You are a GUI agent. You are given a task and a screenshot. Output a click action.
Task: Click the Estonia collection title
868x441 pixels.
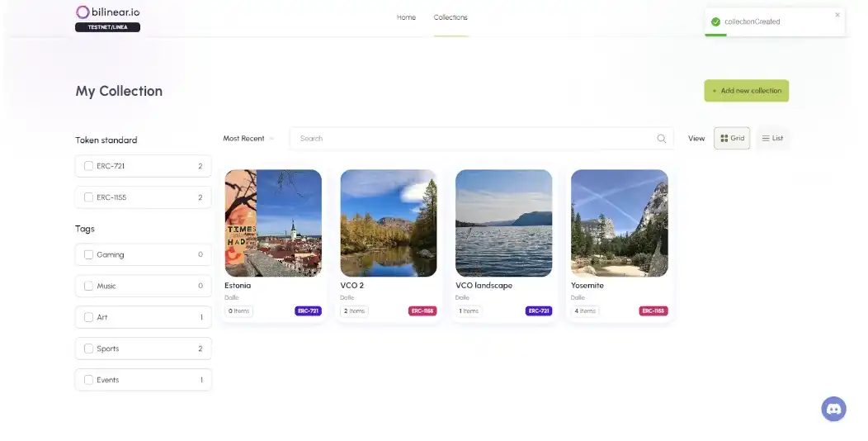pos(238,285)
